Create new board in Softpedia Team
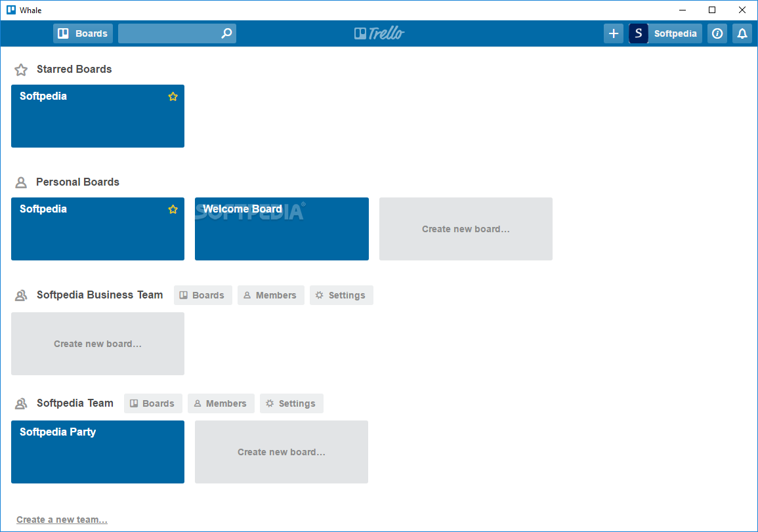 click(x=282, y=452)
